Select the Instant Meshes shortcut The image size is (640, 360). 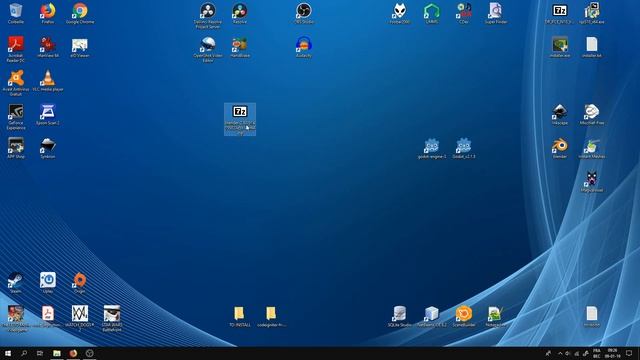[x=592, y=148]
